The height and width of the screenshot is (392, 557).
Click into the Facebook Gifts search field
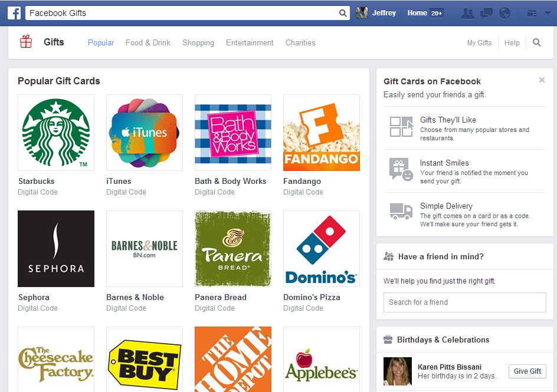(x=187, y=13)
